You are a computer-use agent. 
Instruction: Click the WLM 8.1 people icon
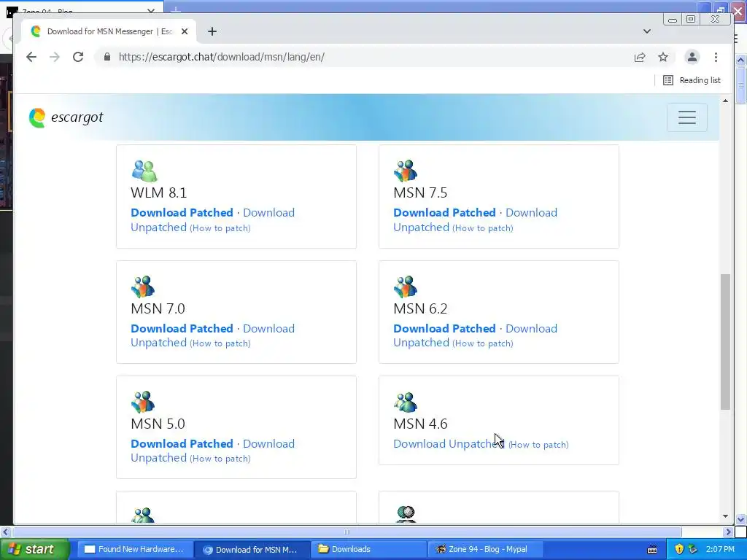click(144, 171)
